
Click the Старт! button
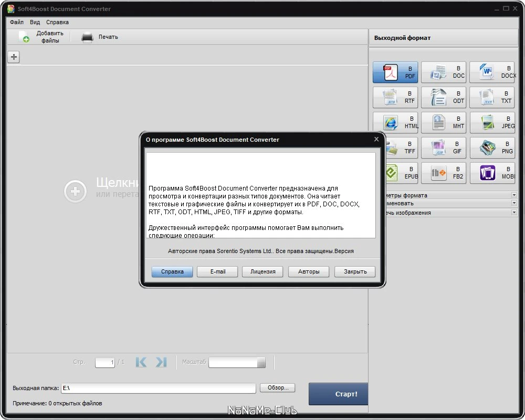(x=339, y=394)
